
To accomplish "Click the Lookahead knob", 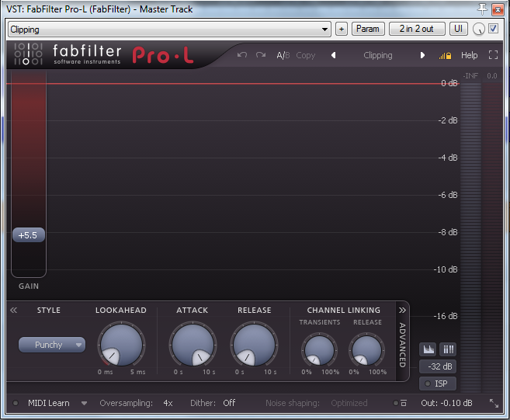I will click(121, 345).
